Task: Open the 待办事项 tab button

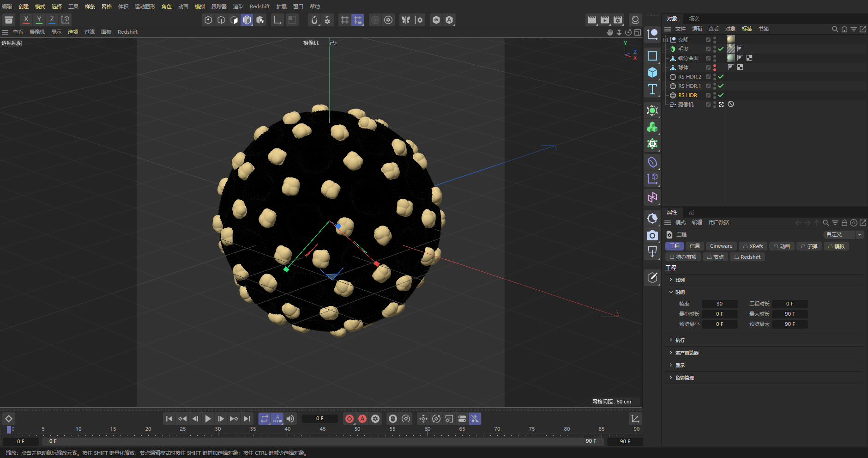Action: 683,257
